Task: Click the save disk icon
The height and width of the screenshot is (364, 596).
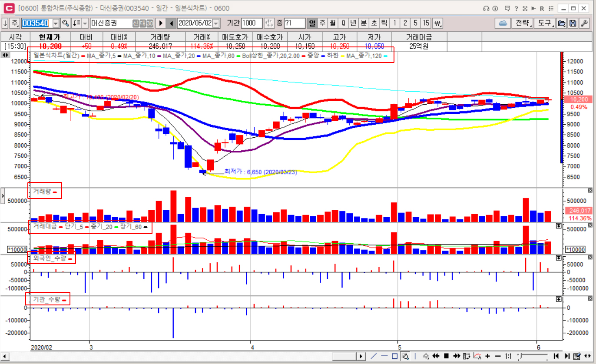Action: (573, 23)
